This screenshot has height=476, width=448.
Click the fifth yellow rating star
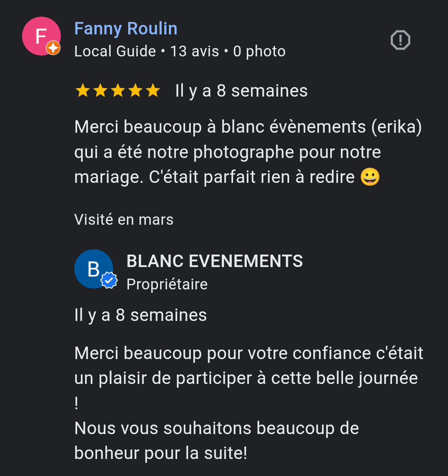click(153, 91)
